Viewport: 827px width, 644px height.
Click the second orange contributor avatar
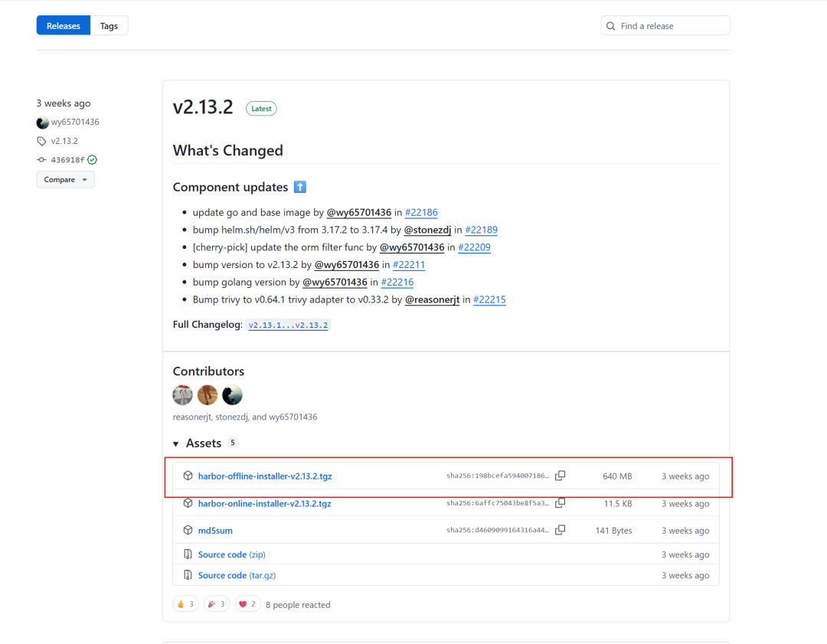(x=208, y=395)
